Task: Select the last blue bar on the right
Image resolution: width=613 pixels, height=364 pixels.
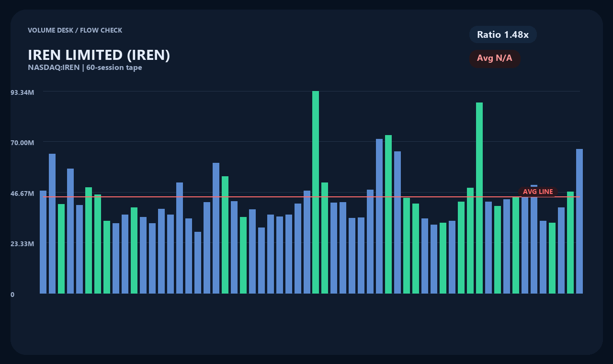Action: (579, 221)
